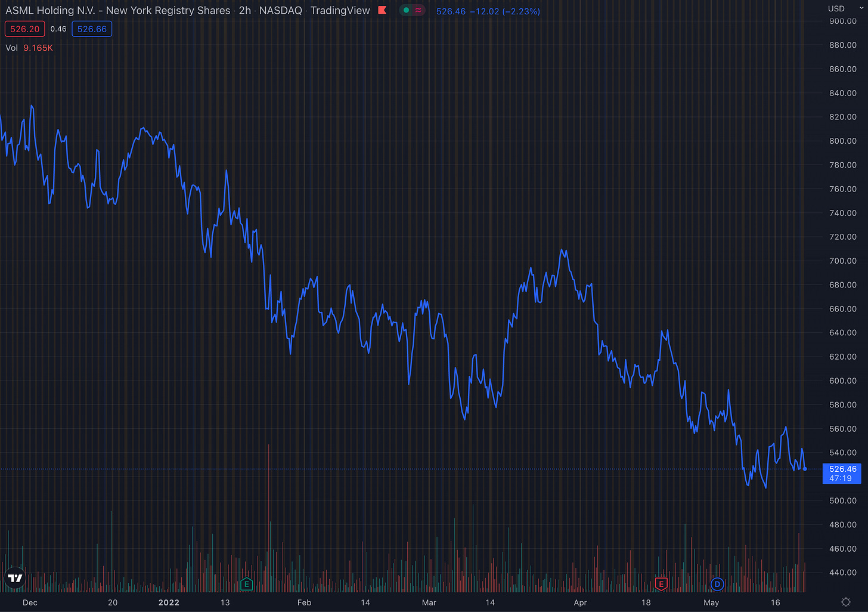Click the 2022 label on time axis
The width and height of the screenshot is (868, 612).
click(169, 602)
